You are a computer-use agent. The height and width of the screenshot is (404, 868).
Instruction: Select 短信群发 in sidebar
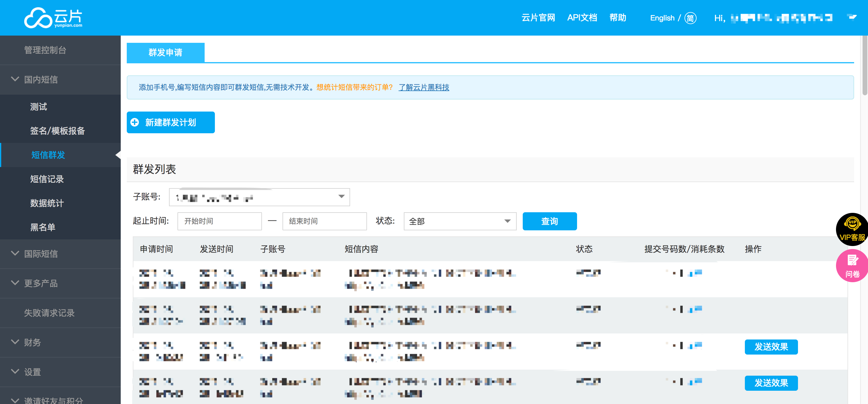point(48,155)
